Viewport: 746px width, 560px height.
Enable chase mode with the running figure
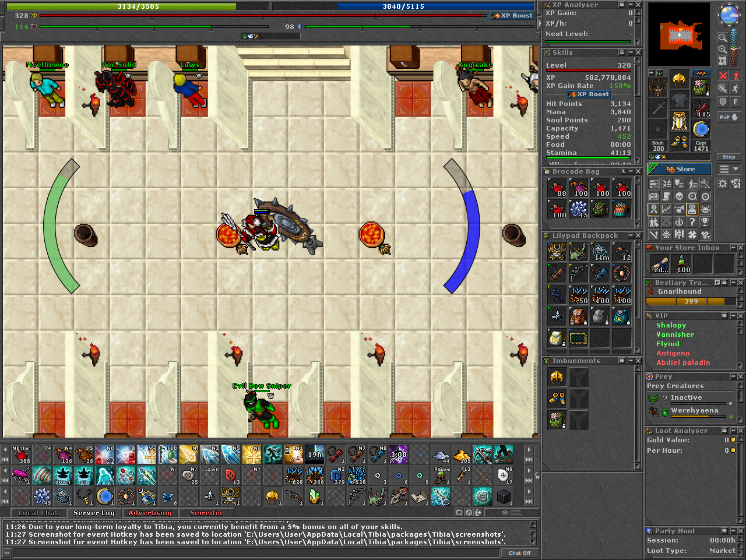coord(736,89)
